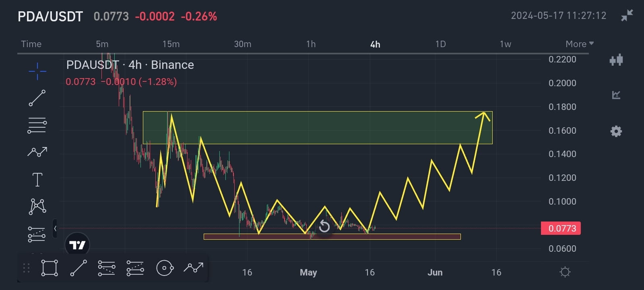Select the 1h timeframe

311,44
